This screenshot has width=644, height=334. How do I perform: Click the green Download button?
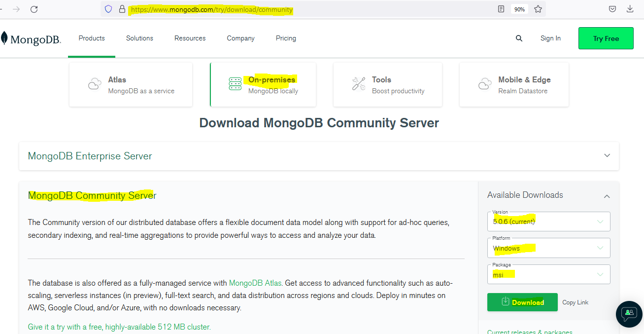tap(522, 302)
